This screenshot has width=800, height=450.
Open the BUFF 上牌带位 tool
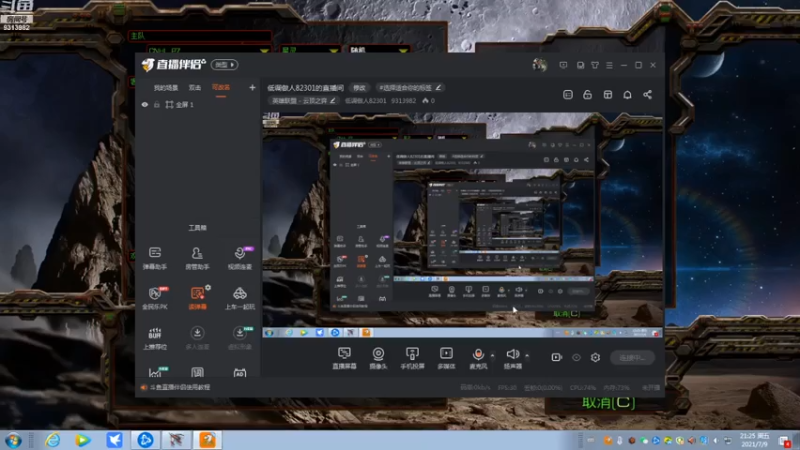[155, 338]
